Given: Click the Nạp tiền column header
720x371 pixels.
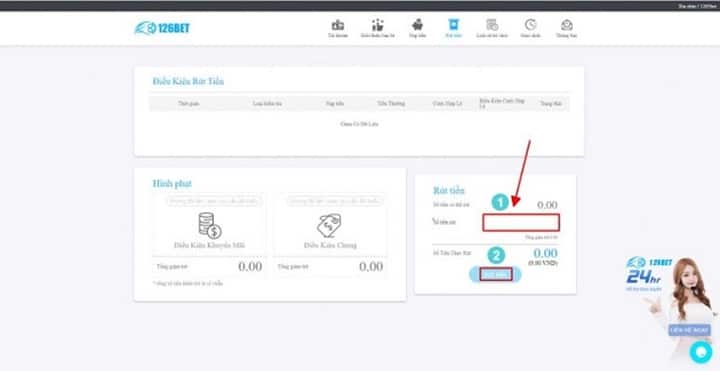Looking at the screenshot, I should tap(335, 104).
